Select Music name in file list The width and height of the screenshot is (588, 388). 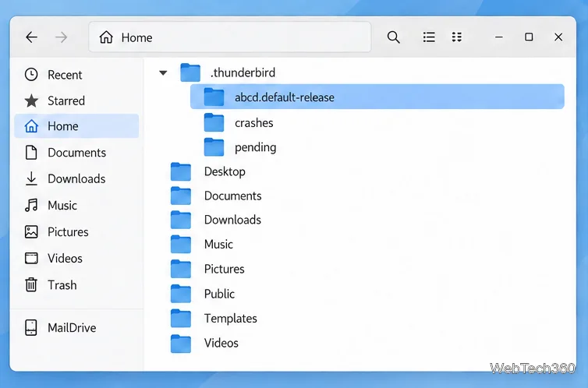tap(218, 245)
